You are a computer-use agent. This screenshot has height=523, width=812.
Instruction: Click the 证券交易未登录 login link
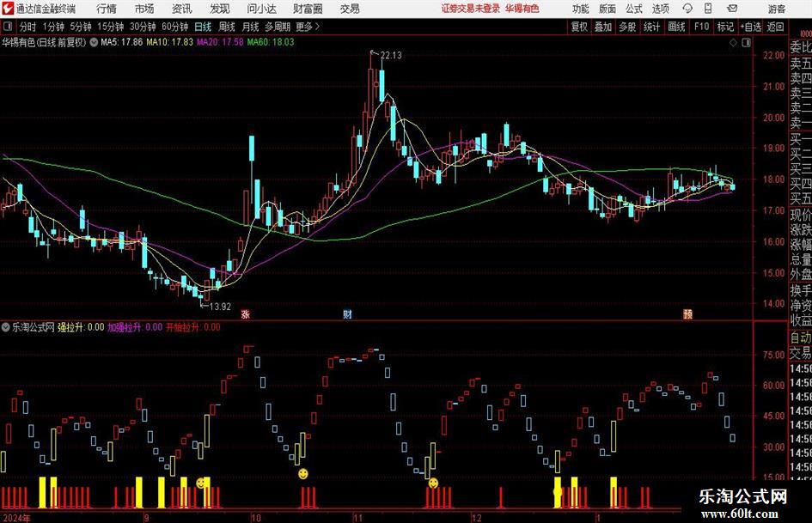click(471, 9)
